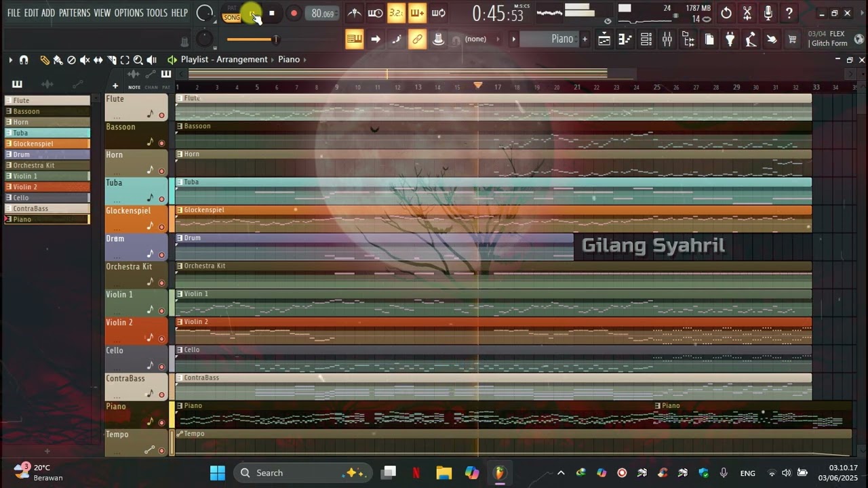868x488 pixels.
Task: Toggle overdub blend recording button
Action: (417, 13)
